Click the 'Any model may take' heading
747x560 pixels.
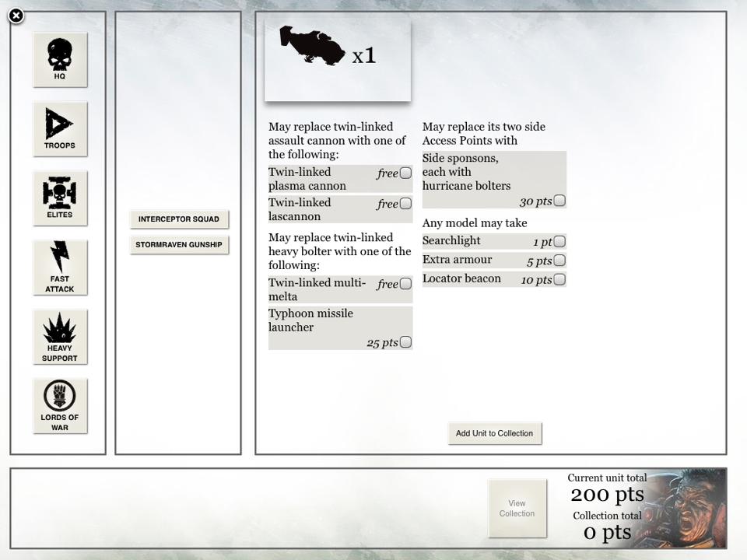click(475, 223)
